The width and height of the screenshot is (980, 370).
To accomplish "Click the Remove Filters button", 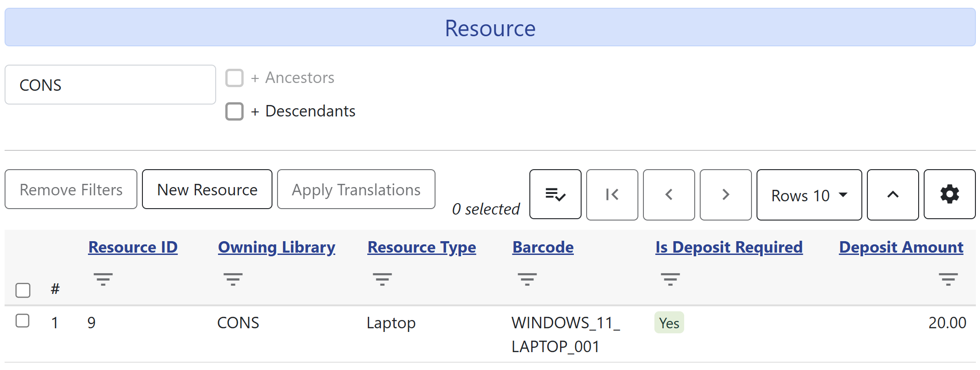I will point(71,189).
